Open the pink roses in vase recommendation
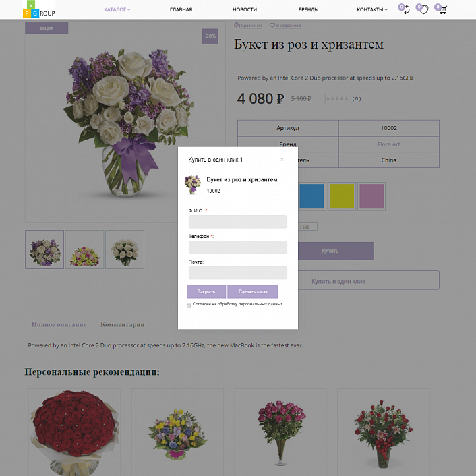Image resolution: width=476 pixels, height=476 pixels. coord(280,433)
